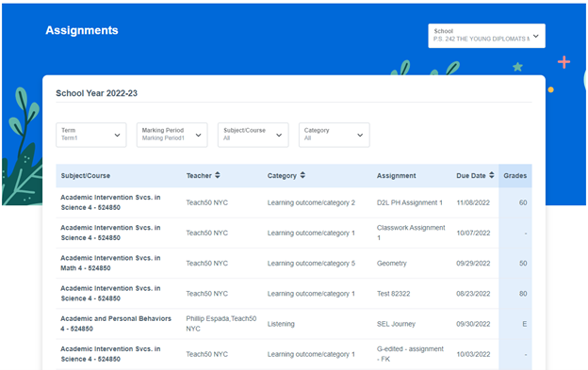Image resolution: width=588 pixels, height=370 pixels.
Task: Click Teach50 NYC in Test 82322 row
Action: (207, 294)
